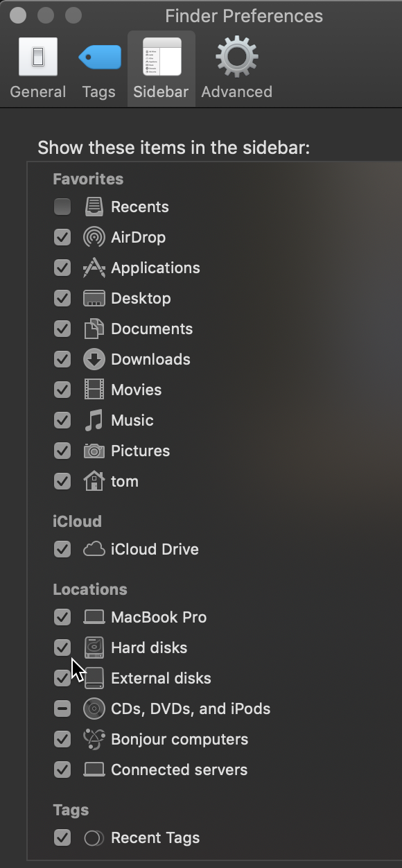Image resolution: width=402 pixels, height=868 pixels.
Task: Click the iCloud Drive cloud icon
Action: click(94, 549)
